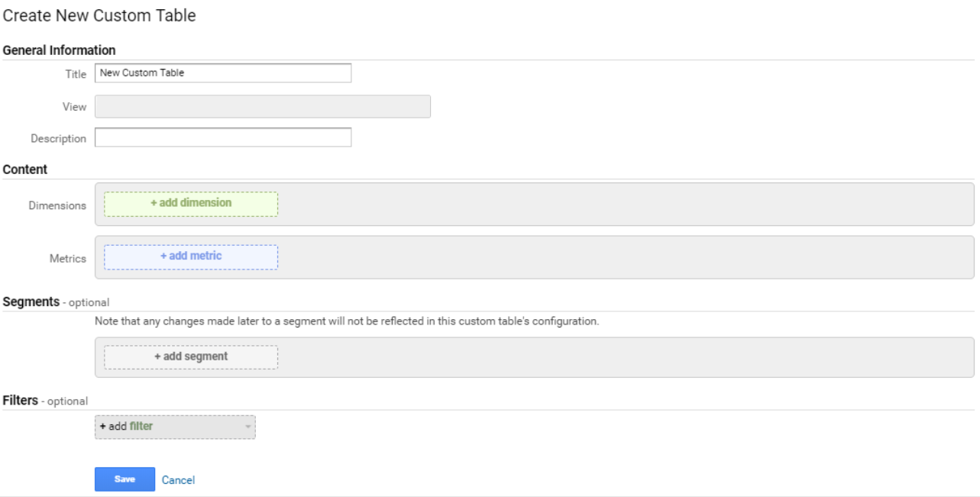The width and height of the screenshot is (980, 497).
Task: Click the blue add metric button
Action: 191,257
